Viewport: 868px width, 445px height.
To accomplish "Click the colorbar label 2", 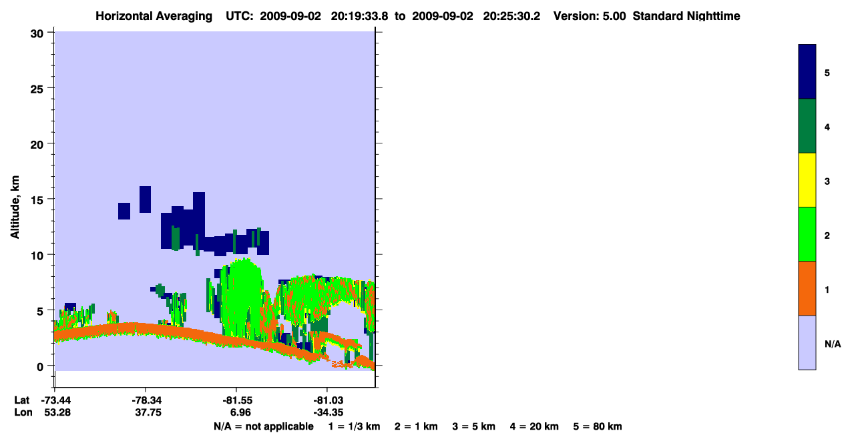I will point(827,235).
